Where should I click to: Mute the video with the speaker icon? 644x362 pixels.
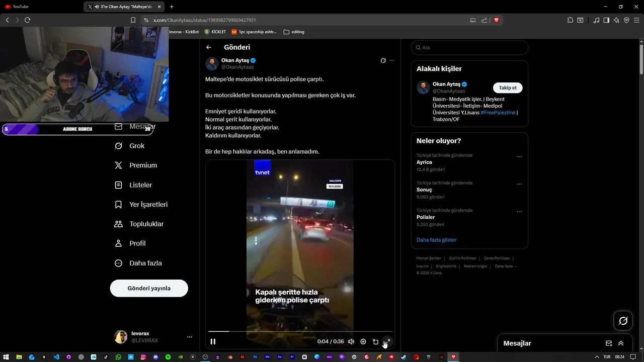point(351,341)
